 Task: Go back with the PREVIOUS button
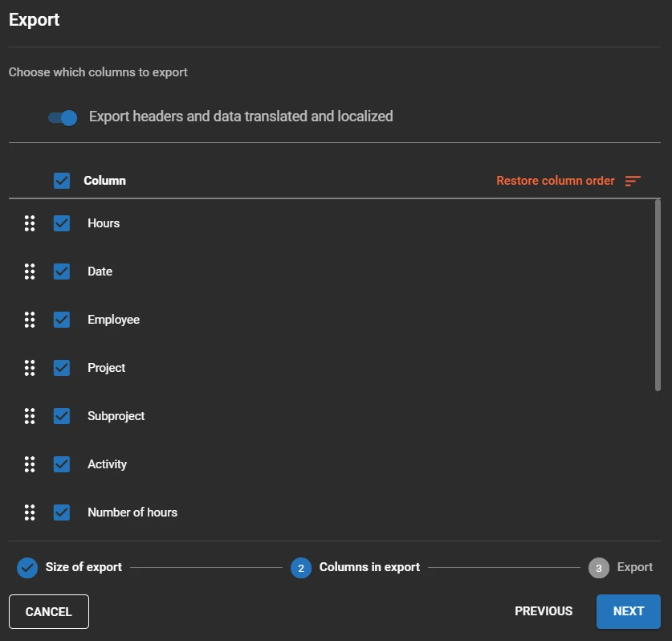pos(544,611)
